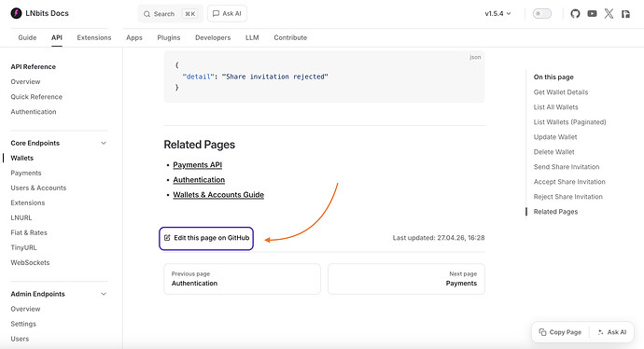The image size is (644, 349).
Task: Click the LNbits Docs title
Action: coord(47,13)
